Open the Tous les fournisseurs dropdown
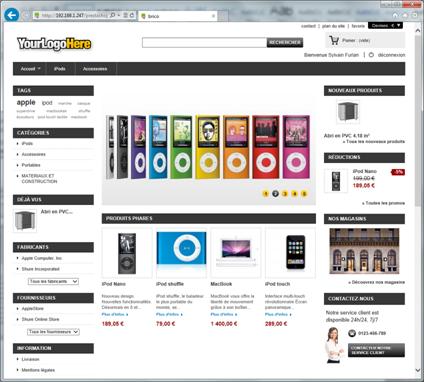 pyautogui.click(x=53, y=332)
